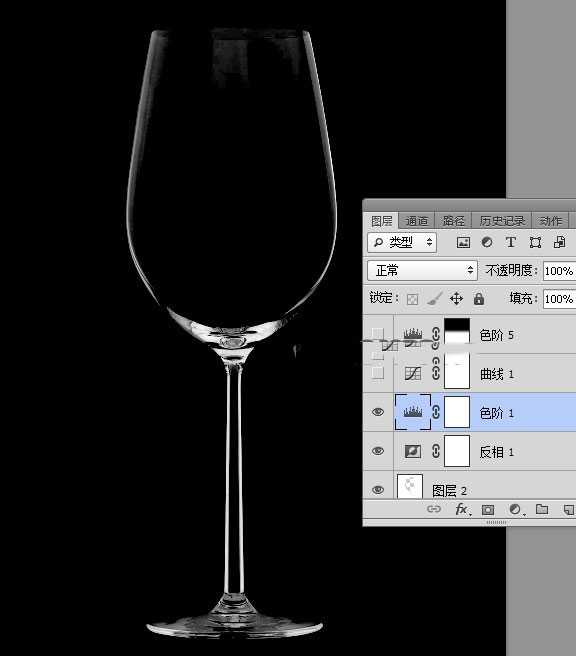Viewport: 576px width, 656px height.
Task: Toggle mask link on 反相 1
Action: (435, 451)
